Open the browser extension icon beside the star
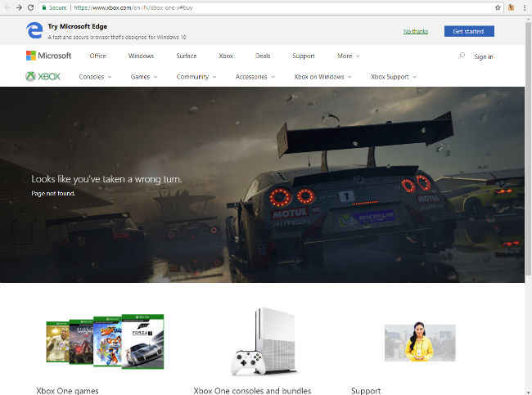 click(511, 7)
